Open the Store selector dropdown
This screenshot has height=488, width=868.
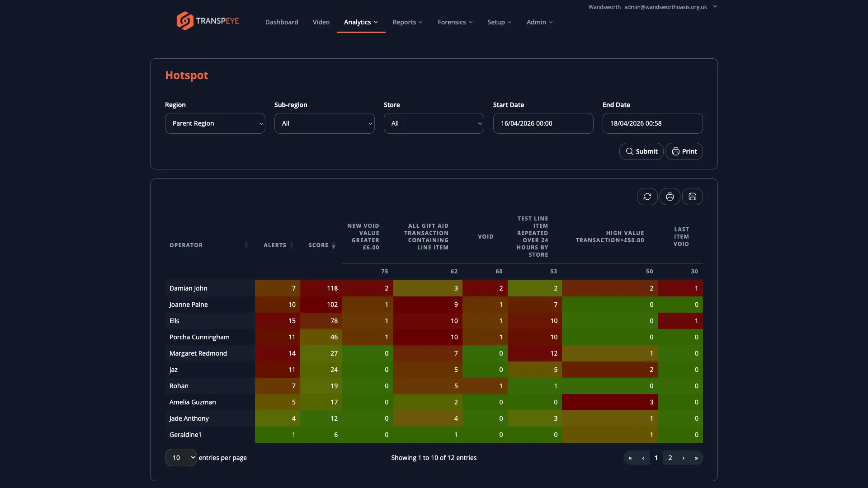[x=434, y=123]
